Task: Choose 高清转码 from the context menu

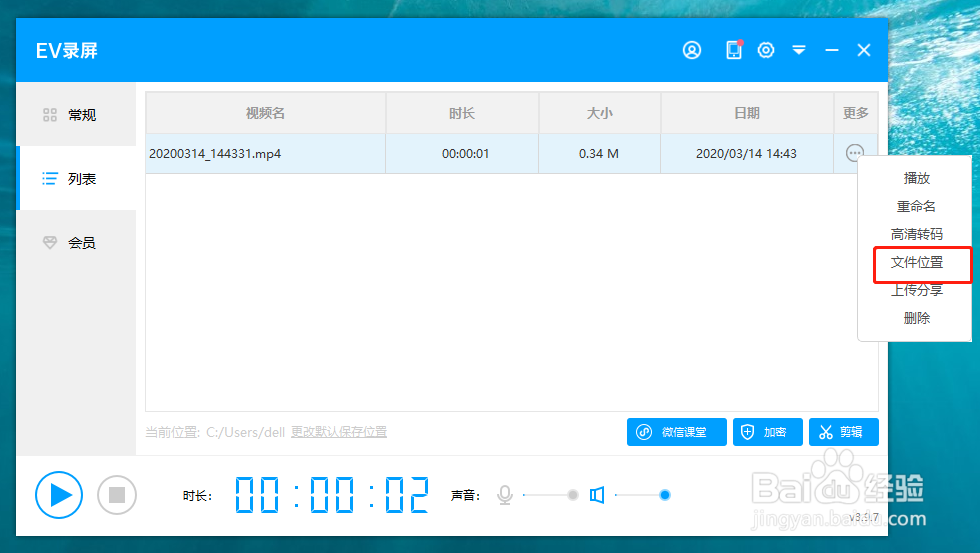Action: pos(917,234)
